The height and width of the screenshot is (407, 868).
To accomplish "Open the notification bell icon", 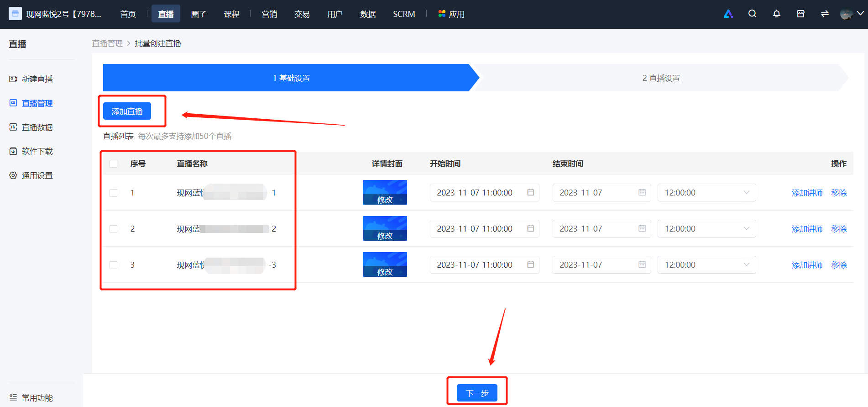I will click(x=776, y=14).
